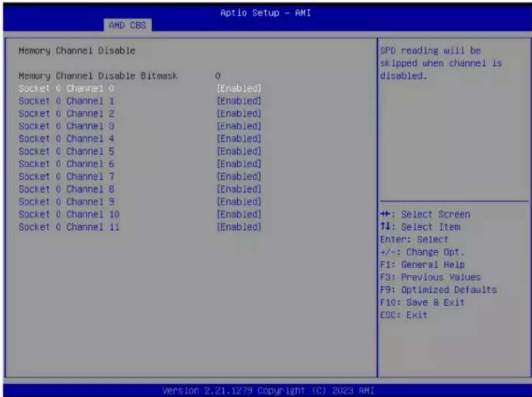Select the Socket 0 Channel 3 label
532x397 pixels.
(x=67, y=126)
